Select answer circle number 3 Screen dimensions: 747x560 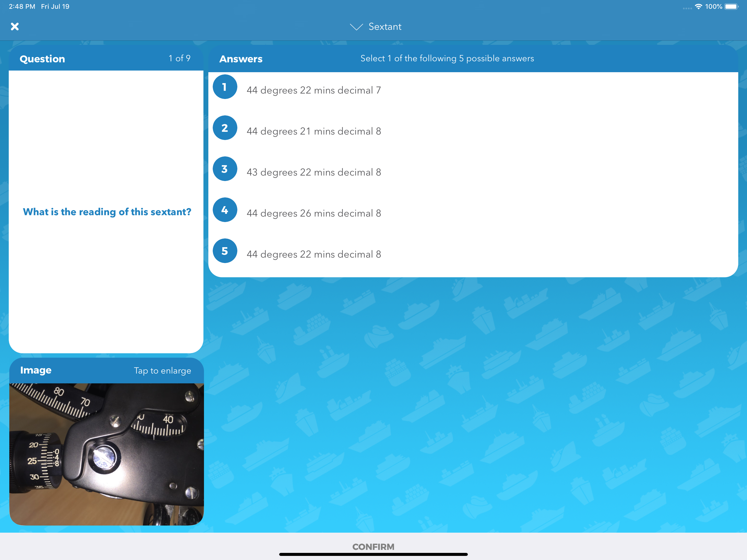pos(224,169)
